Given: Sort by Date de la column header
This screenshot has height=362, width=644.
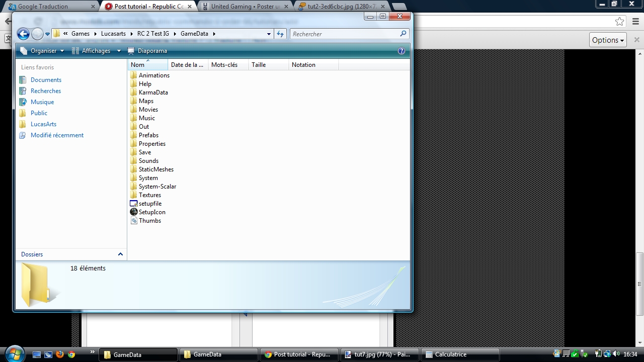Looking at the screenshot, I should [188, 65].
